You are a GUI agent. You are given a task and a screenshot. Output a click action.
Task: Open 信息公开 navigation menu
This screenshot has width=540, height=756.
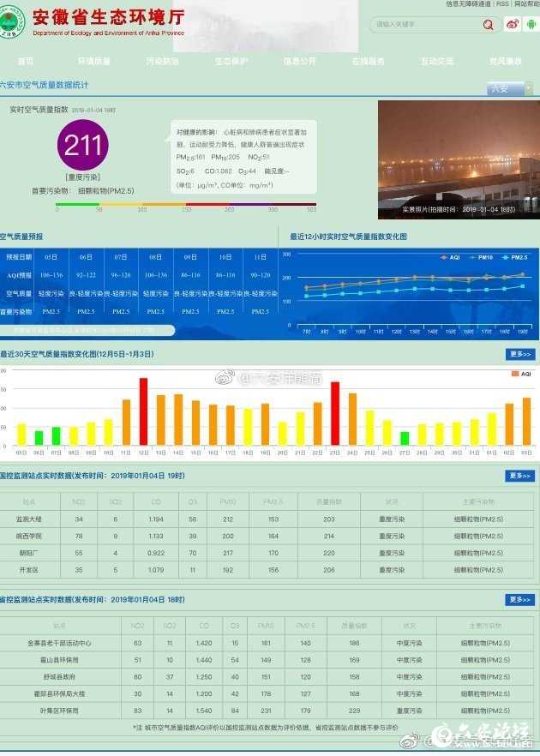(299, 62)
